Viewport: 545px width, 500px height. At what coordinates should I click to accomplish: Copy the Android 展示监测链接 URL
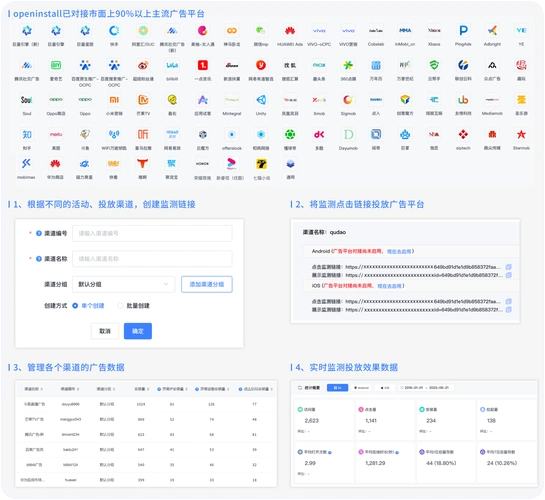(508, 275)
